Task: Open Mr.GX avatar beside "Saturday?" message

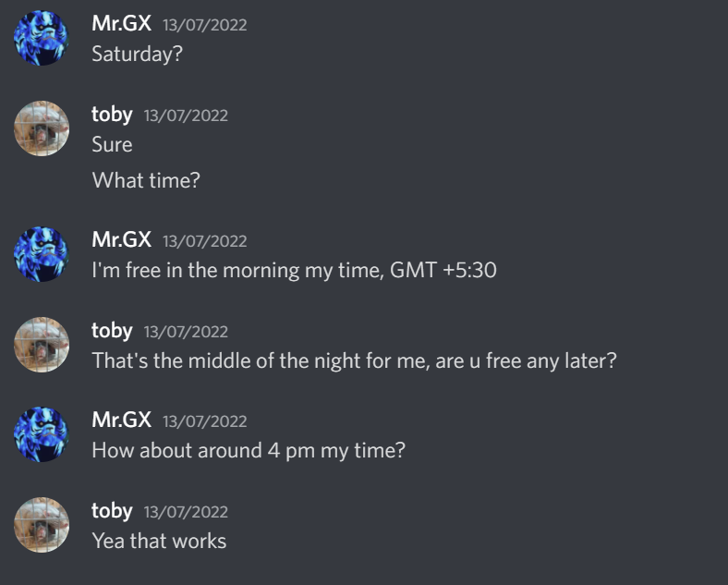Action: pos(42,38)
